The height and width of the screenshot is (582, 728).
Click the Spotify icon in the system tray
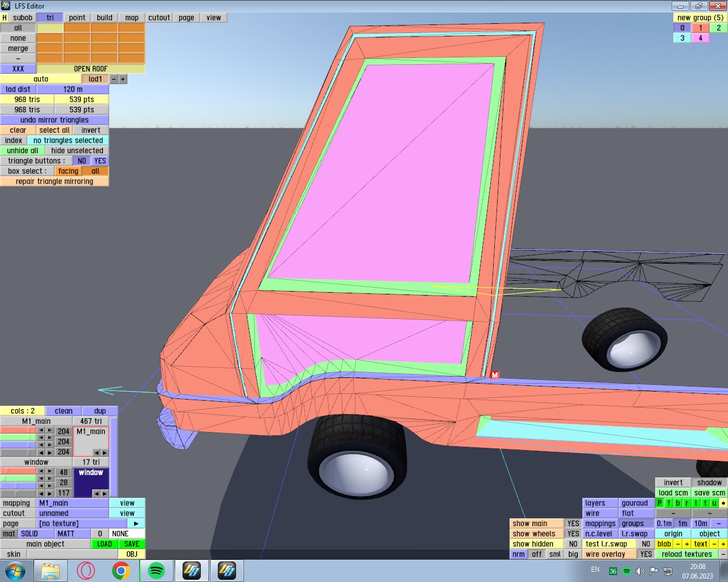tap(626, 571)
